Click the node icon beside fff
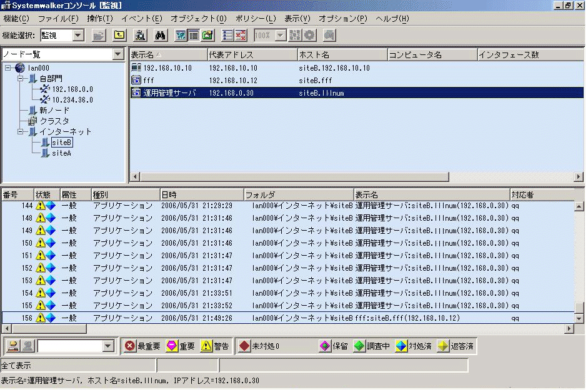Screen dimensions: 588x392 coord(136,80)
